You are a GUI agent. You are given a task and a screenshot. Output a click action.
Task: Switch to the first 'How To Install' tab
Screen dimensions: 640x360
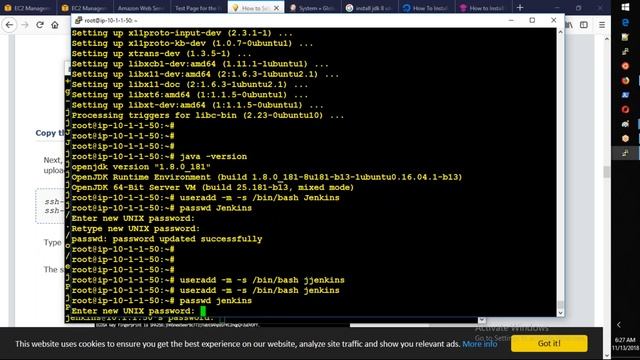[426, 8]
